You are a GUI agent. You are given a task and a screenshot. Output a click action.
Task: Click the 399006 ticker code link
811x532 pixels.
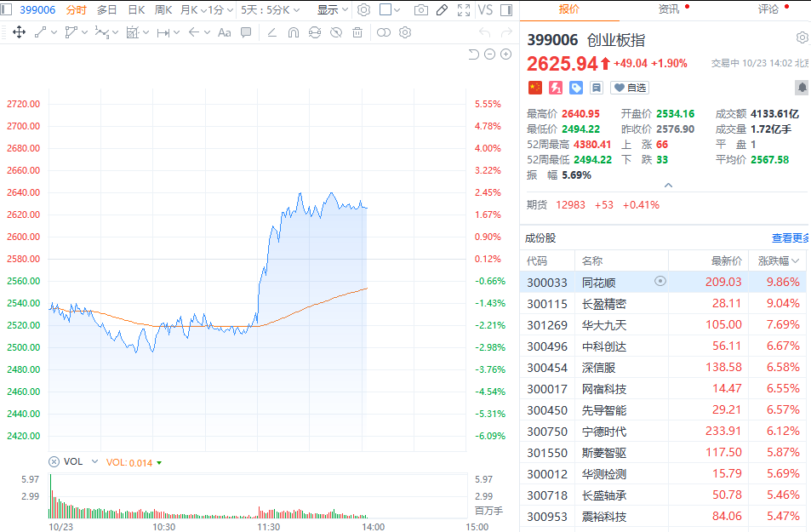[37, 10]
